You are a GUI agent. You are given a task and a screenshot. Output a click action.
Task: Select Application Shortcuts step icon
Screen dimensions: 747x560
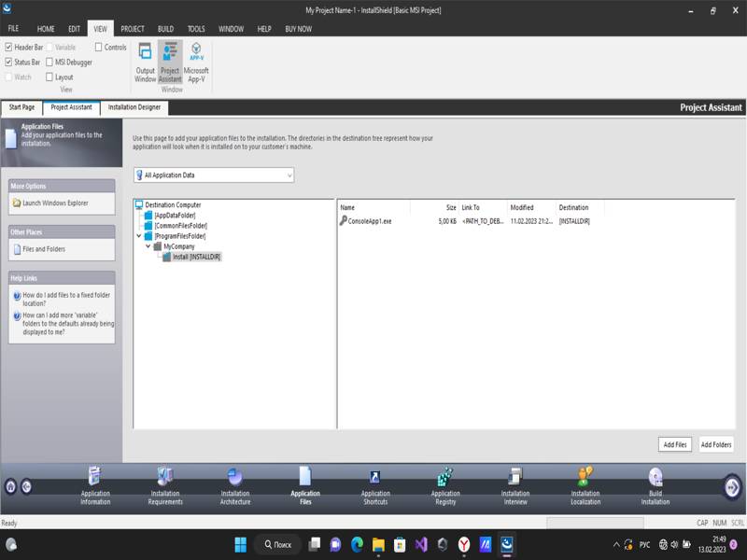click(375, 484)
